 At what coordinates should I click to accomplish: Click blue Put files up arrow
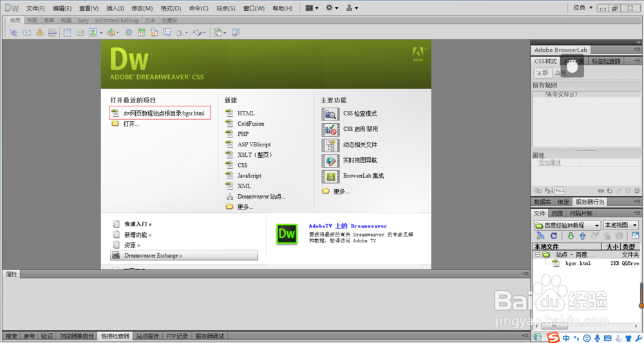582,236
